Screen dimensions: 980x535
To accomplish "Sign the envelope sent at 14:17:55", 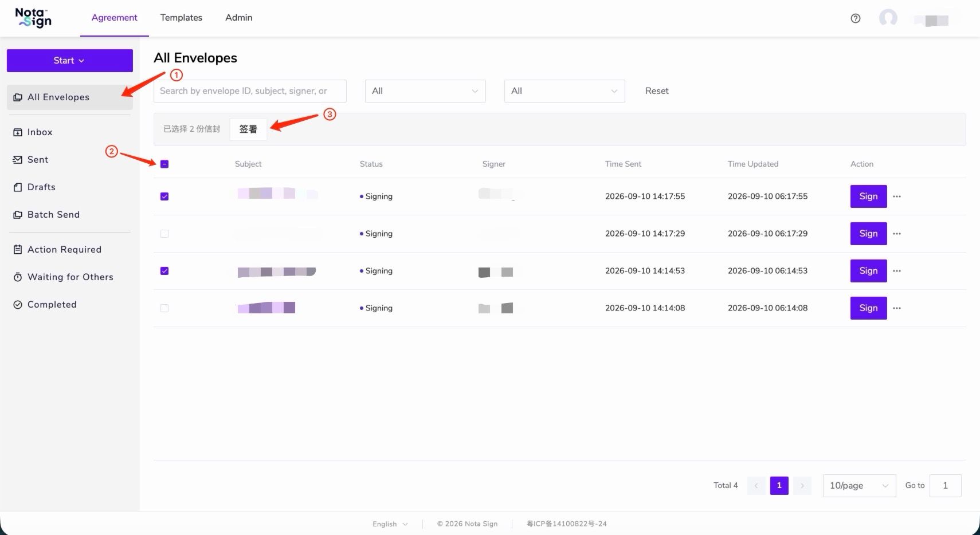I will tap(869, 196).
